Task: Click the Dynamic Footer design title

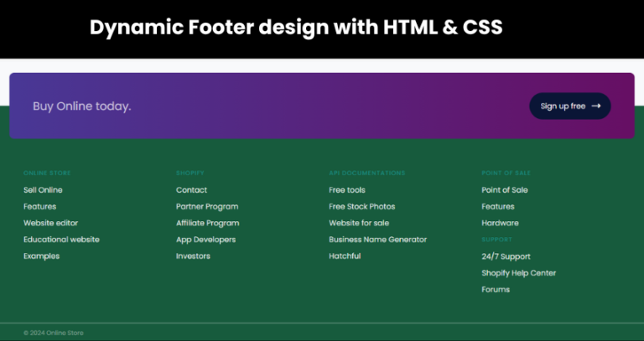Action: (x=296, y=28)
